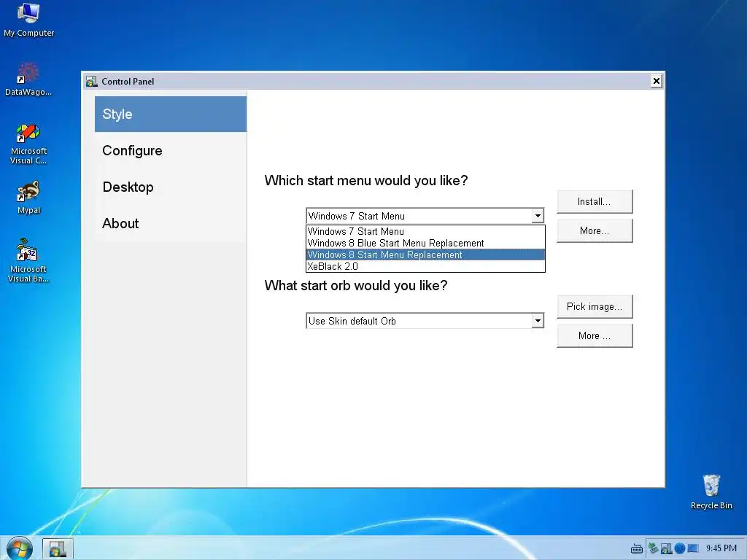This screenshot has width=747, height=560.
Task: Open the Configure tab
Action: (x=171, y=150)
